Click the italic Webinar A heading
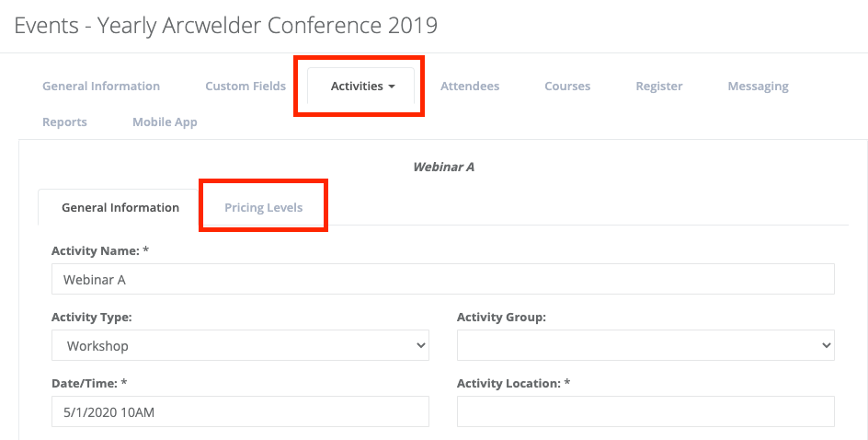 (443, 168)
